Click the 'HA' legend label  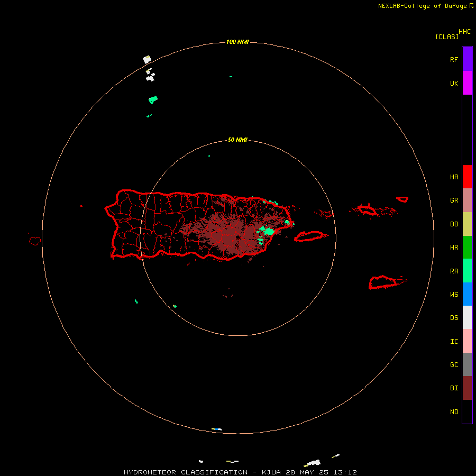coord(454,177)
